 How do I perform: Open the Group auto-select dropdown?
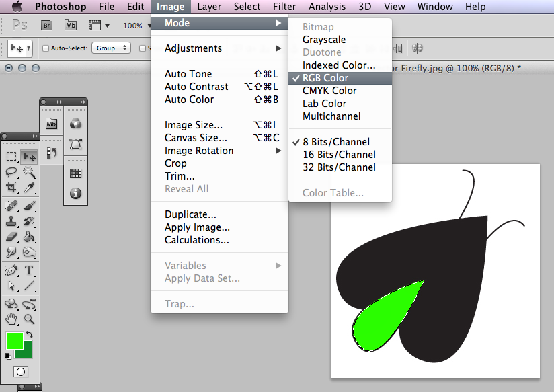click(x=112, y=48)
